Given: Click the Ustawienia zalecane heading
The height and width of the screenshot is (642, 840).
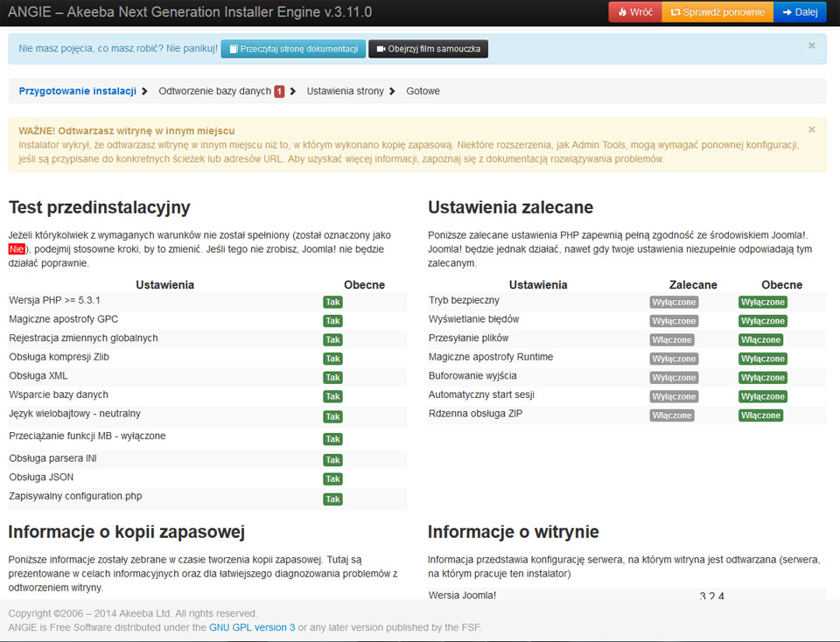Looking at the screenshot, I should tap(510, 207).
